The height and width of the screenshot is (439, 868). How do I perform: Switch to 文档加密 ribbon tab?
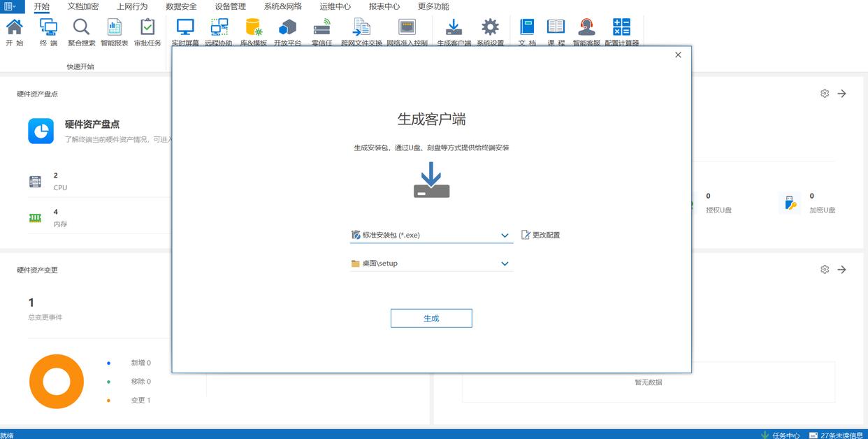point(83,6)
